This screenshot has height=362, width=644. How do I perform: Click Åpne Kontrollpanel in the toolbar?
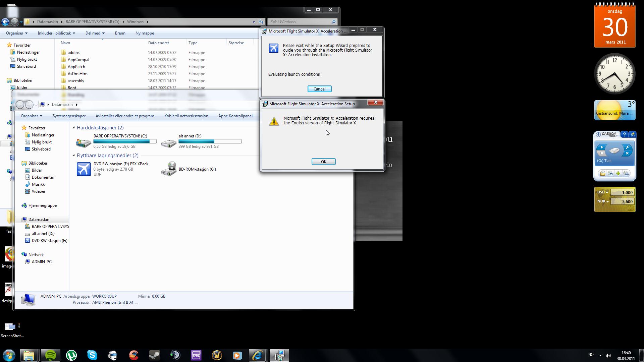pyautogui.click(x=235, y=116)
